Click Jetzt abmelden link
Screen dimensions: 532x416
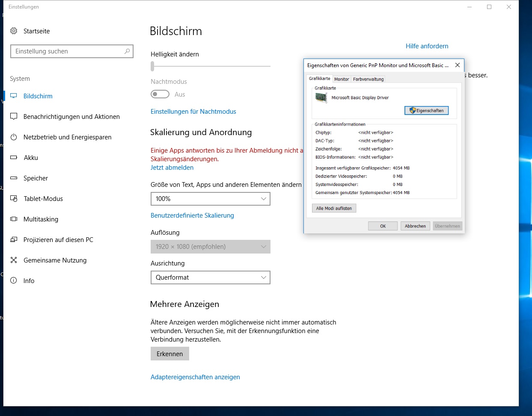(x=172, y=168)
